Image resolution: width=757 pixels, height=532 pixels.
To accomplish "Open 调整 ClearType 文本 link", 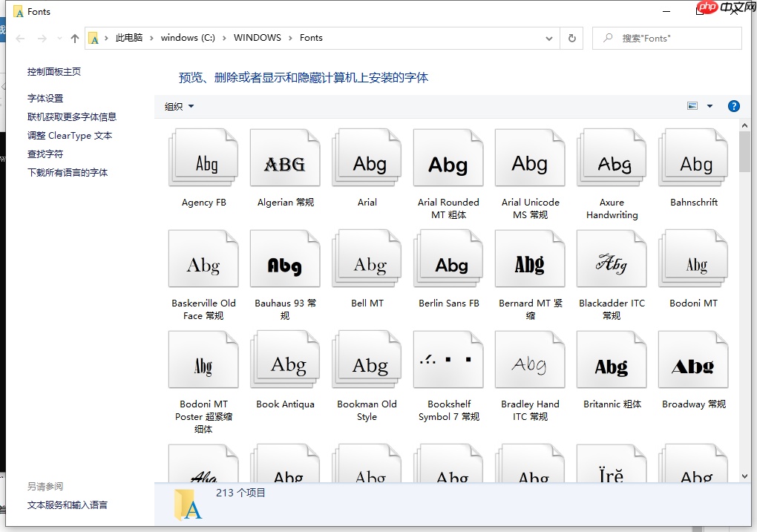I will (x=70, y=136).
